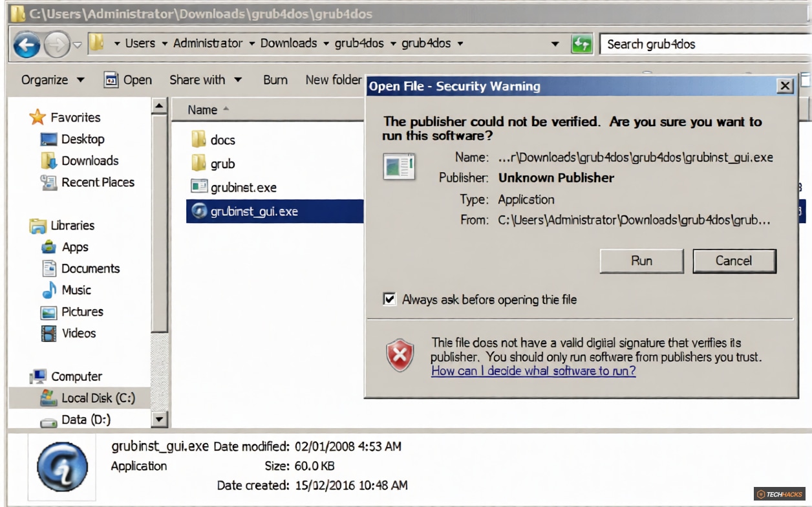Expand the arrow before Users breadcrumb
Image resolution: width=812 pixels, height=507 pixels.
(x=117, y=44)
